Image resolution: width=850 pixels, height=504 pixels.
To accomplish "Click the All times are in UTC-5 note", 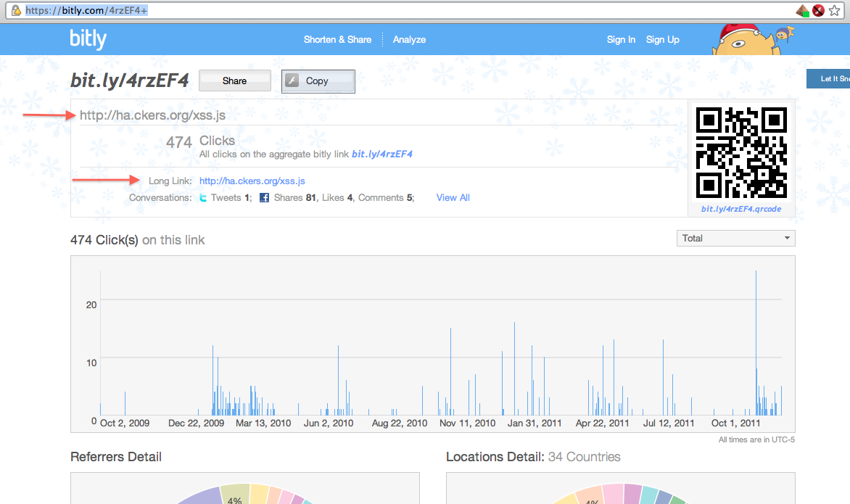I will click(756, 439).
